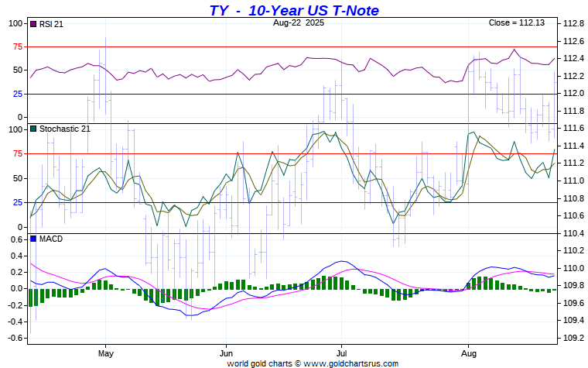588x368 pixels.
Task: Click the Close = 112.13 value
Action: click(516, 22)
